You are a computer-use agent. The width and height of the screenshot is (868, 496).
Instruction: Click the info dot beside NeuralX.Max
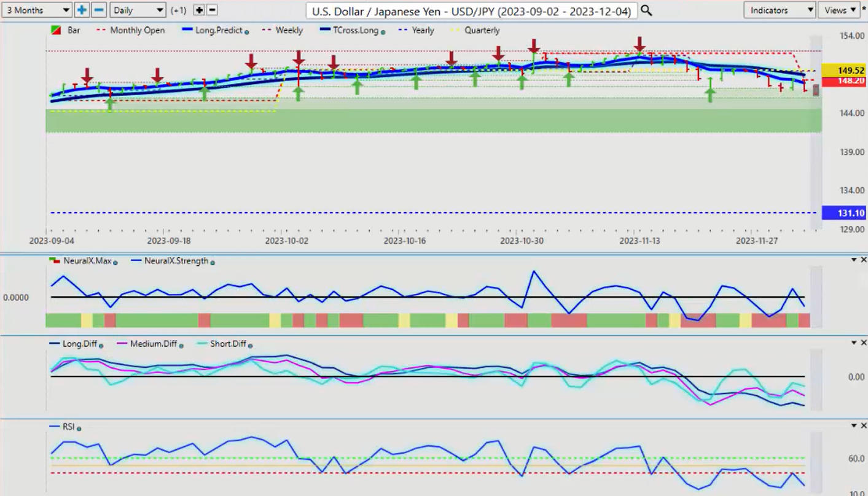coord(115,262)
